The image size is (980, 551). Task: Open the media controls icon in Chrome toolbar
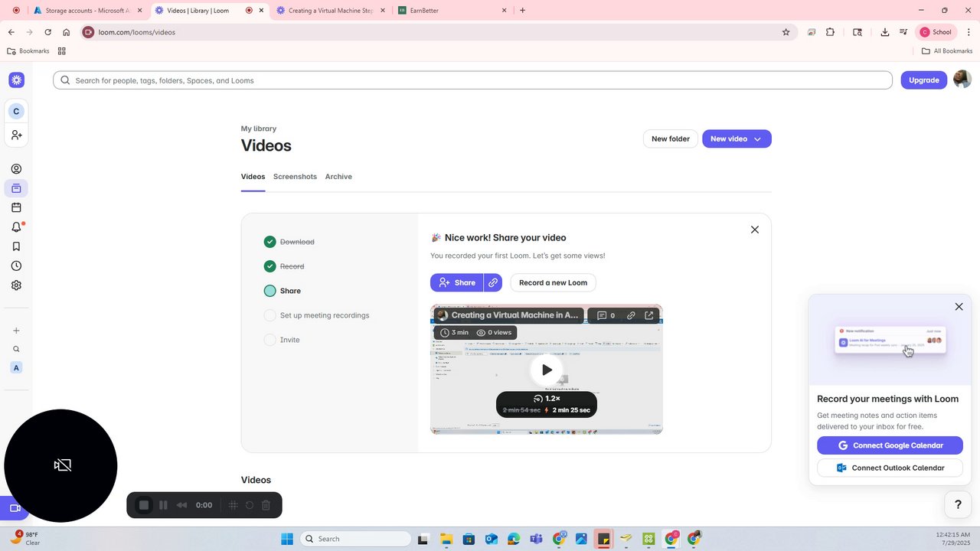[904, 32]
